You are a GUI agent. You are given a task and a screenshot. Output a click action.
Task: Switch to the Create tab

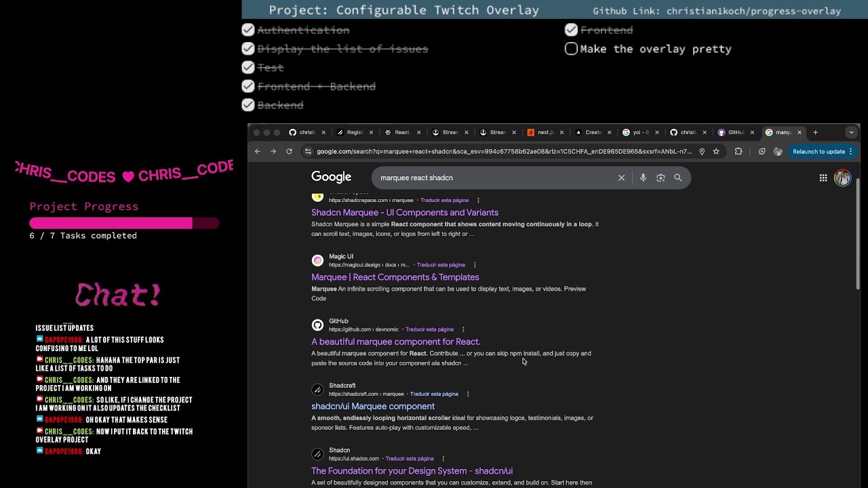point(592,132)
